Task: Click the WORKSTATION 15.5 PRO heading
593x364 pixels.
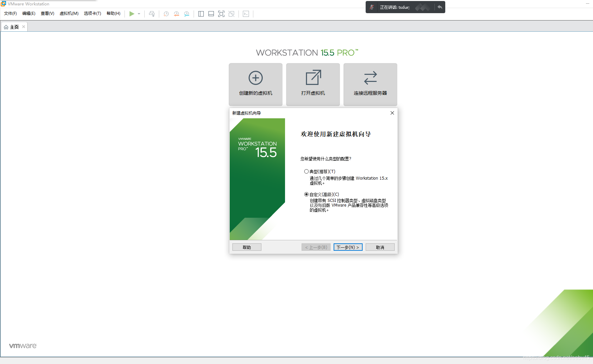Action: [x=307, y=53]
